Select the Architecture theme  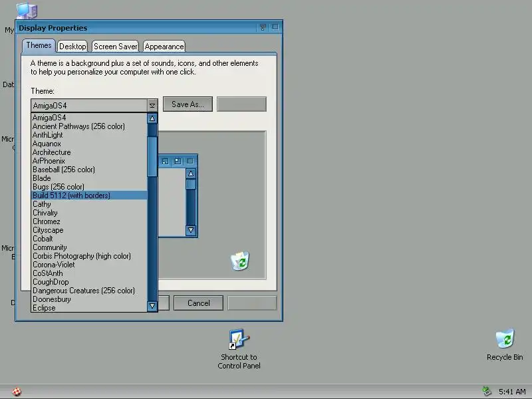[x=89, y=152]
